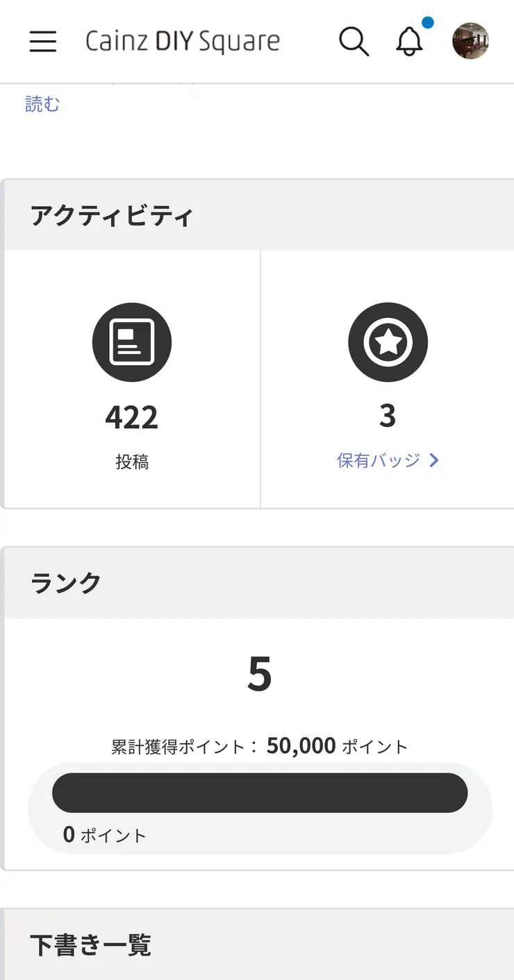Screen dimensions: 514x980
Task: Open the 保有バッジ link
Action: click(379, 460)
